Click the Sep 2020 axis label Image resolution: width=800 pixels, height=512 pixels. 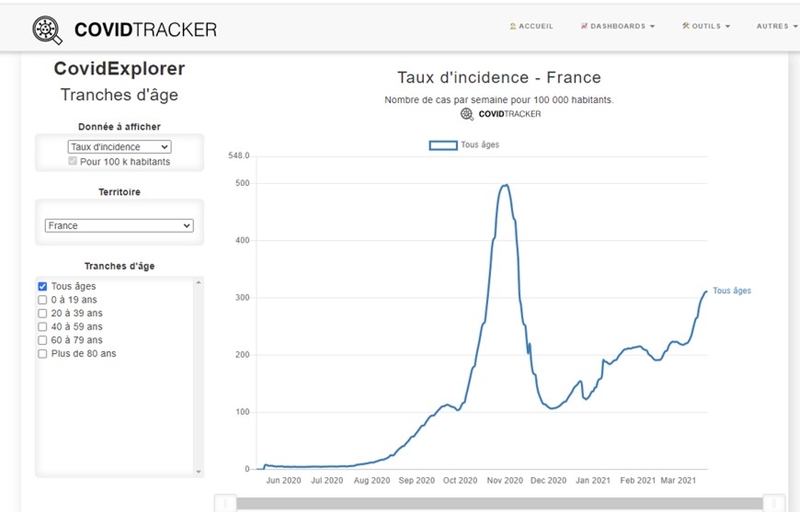pos(416,480)
